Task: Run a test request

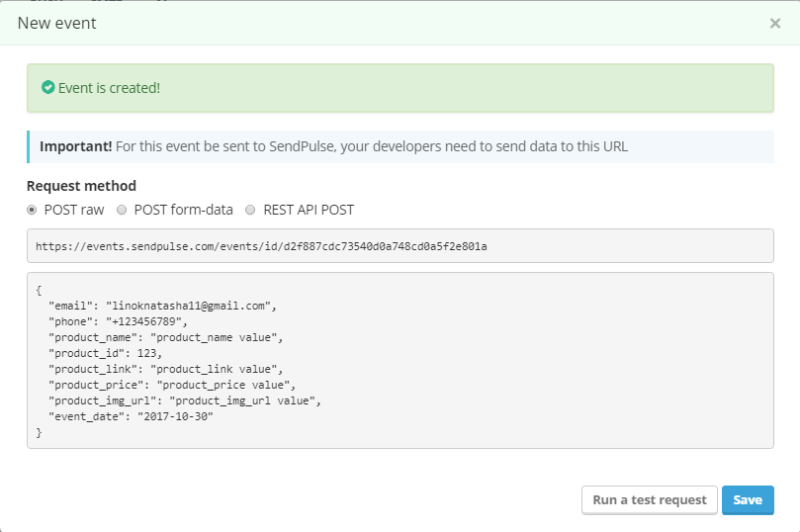Action: pyautogui.click(x=649, y=500)
